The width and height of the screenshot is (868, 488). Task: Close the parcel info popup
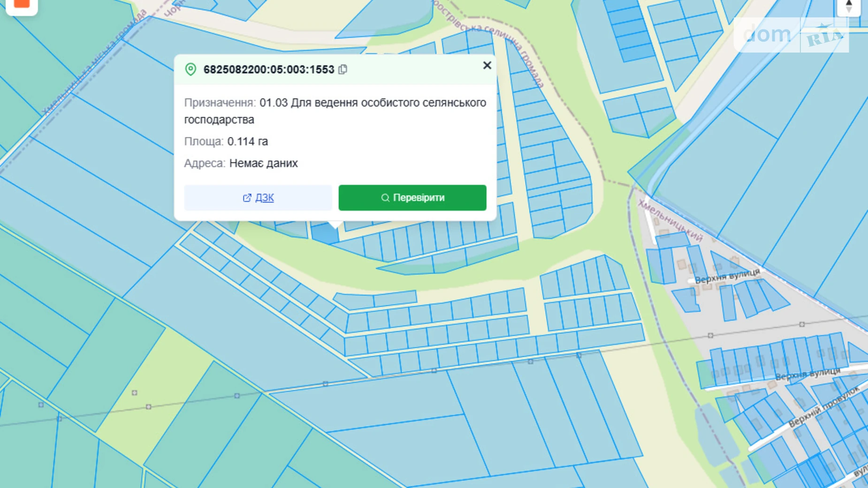pos(487,66)
